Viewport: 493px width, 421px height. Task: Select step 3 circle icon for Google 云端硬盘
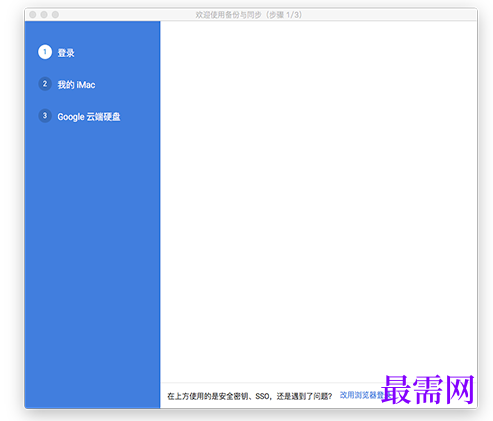(x=45, y=116)
